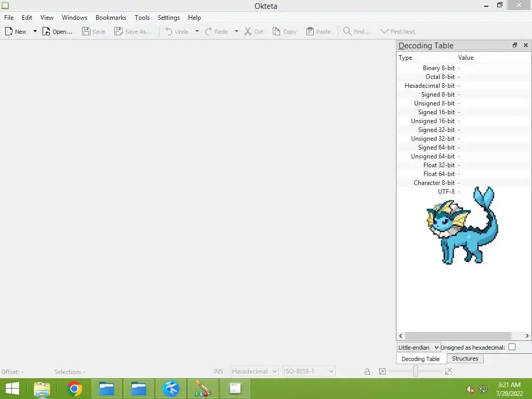The image size is (532, 399).
Task: Expand the Undo history dropdown arrow
Action: pyautogui.click(x=197, y=32)
